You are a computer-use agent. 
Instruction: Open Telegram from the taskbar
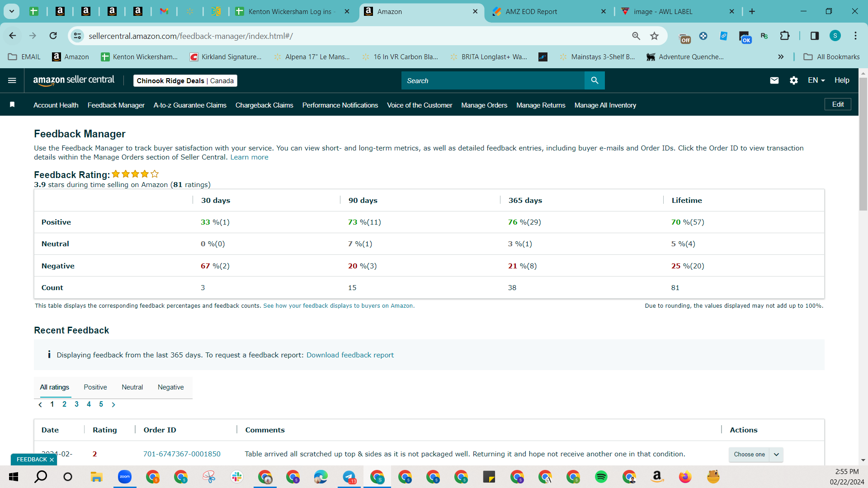pyautogui.click(x=349, y=477)
